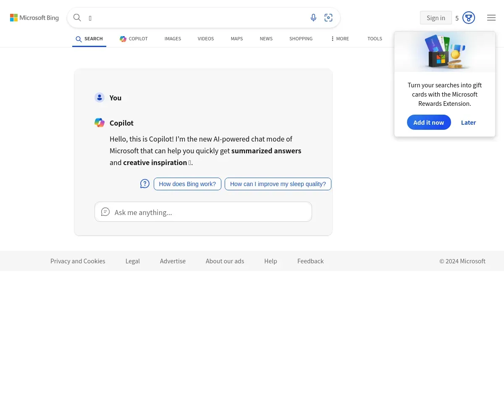Switch to the Copilot tab
Viewport: 504px width, 420px height.
134,39
